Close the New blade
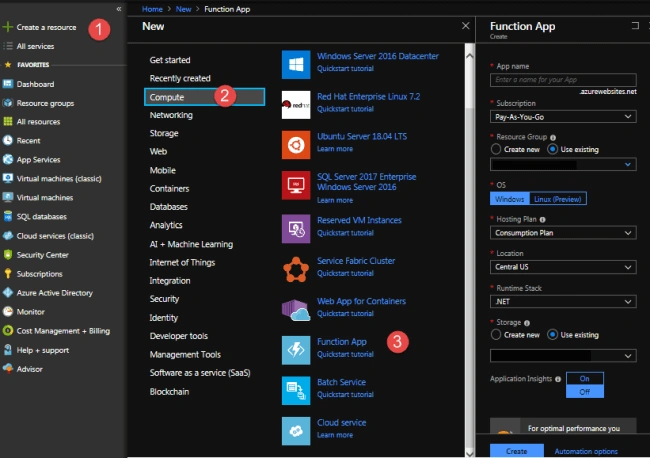 (x=466, y=26)
